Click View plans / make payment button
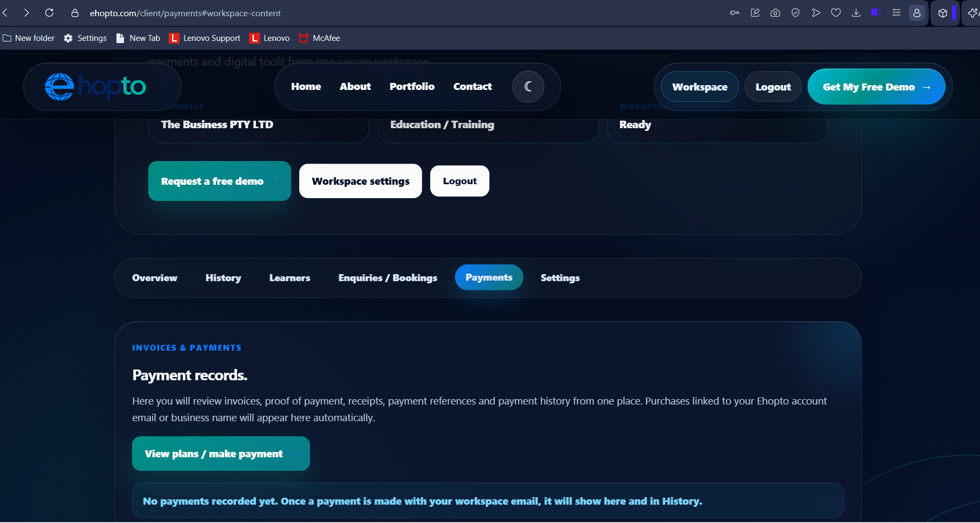The image size is (980, 523). pos(221,454)
